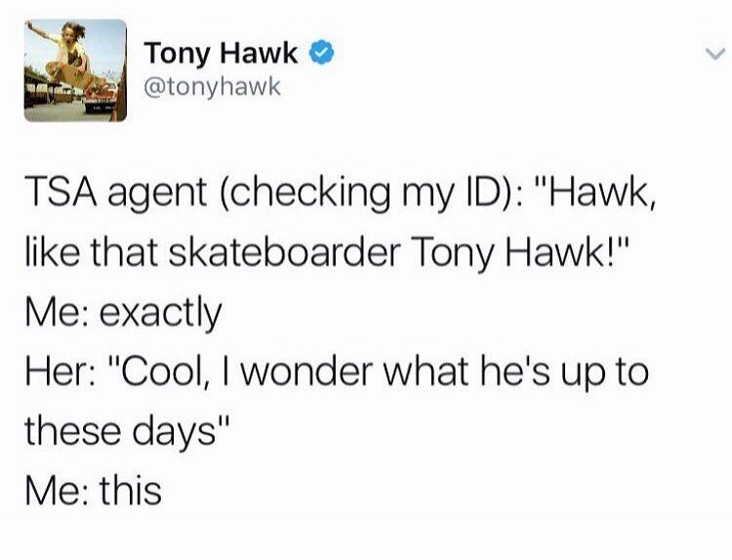Select the 'Me: exactly' line
Screen dimensions: 732x560
point(123,313)
